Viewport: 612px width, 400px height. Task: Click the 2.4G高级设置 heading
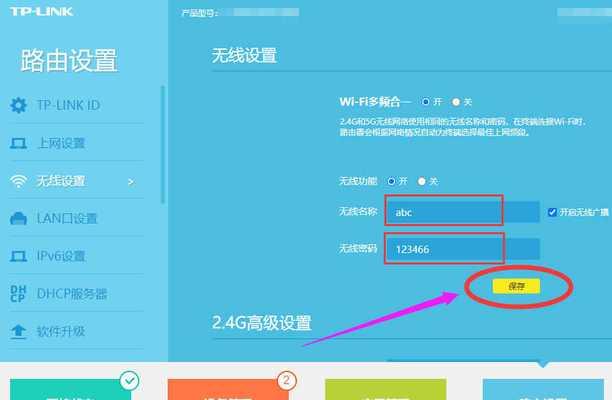[x=262, y=323]
